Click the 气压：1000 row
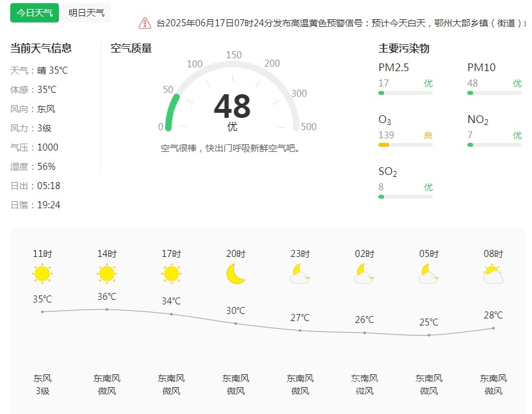Screen dimensions: 532x414 (35, 147)
